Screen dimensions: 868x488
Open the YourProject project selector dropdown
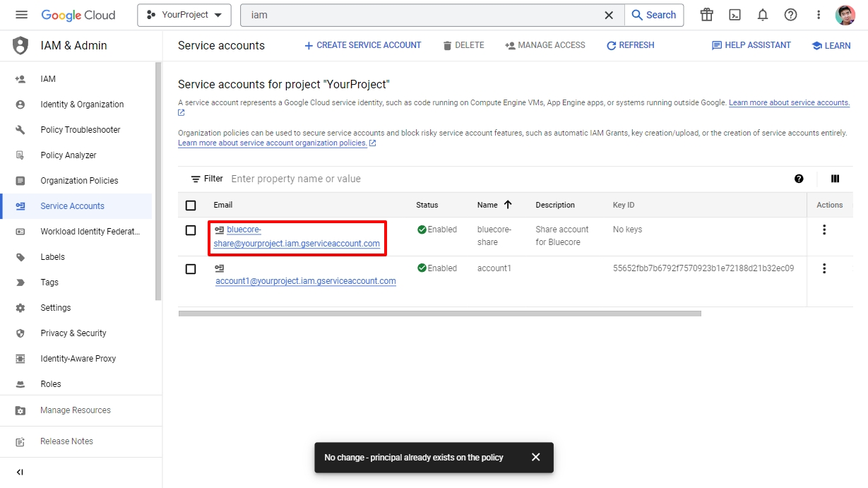184,15
